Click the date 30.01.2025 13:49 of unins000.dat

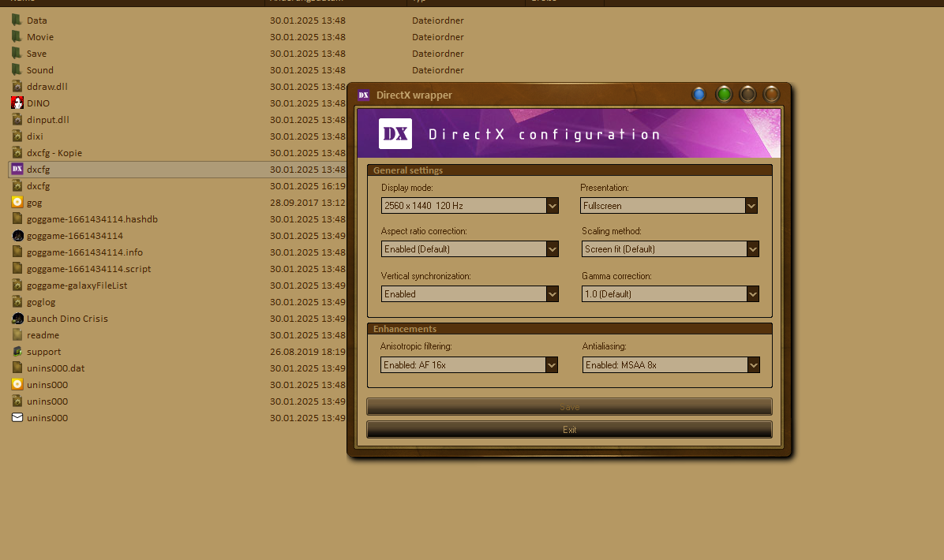[308, 368]
